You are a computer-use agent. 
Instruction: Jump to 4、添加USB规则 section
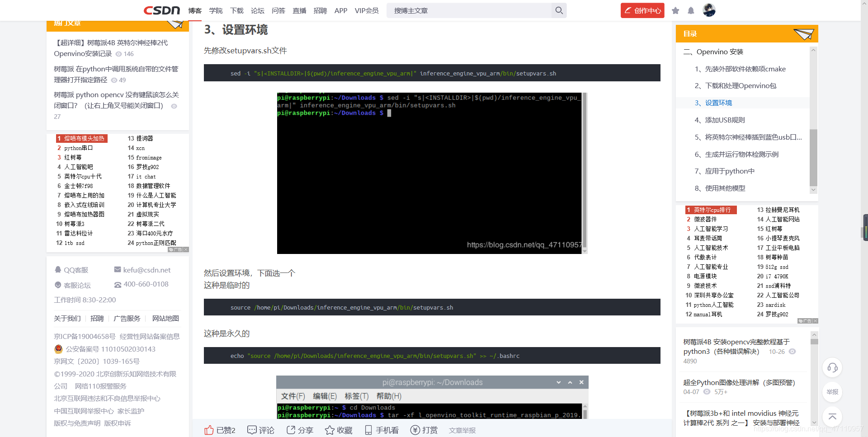coord(720,120)
